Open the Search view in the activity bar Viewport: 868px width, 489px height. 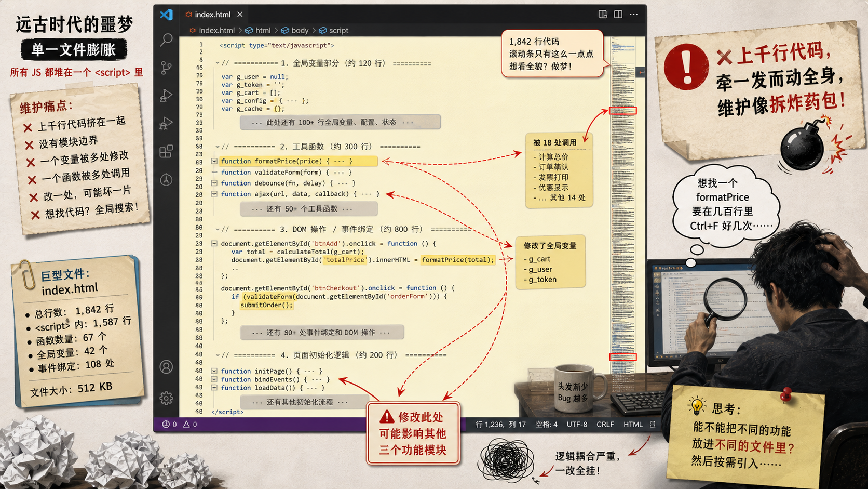point(166,39)
